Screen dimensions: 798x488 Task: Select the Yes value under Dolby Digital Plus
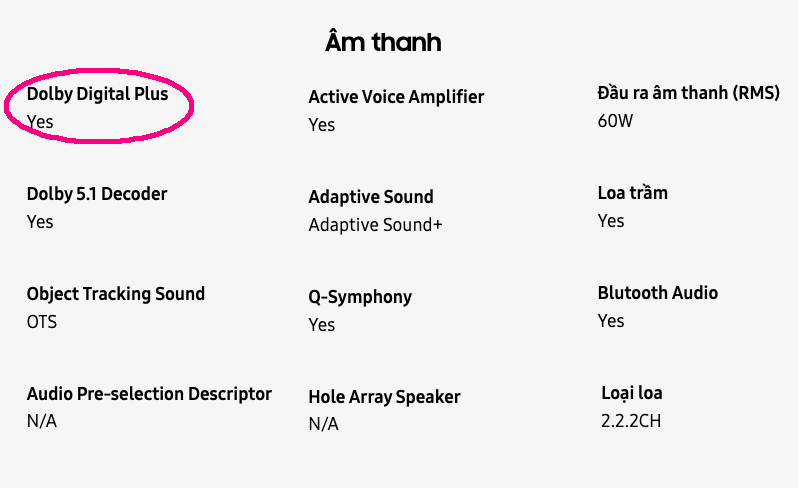40,122
